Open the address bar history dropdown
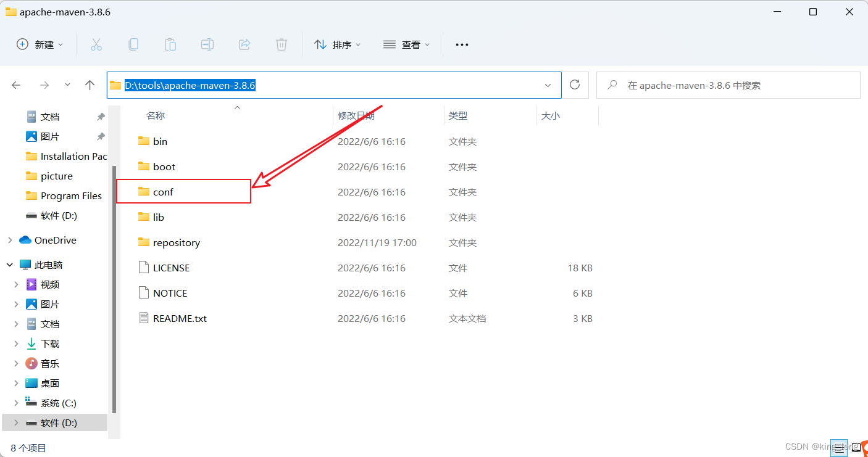 click(x=548, y=85)
